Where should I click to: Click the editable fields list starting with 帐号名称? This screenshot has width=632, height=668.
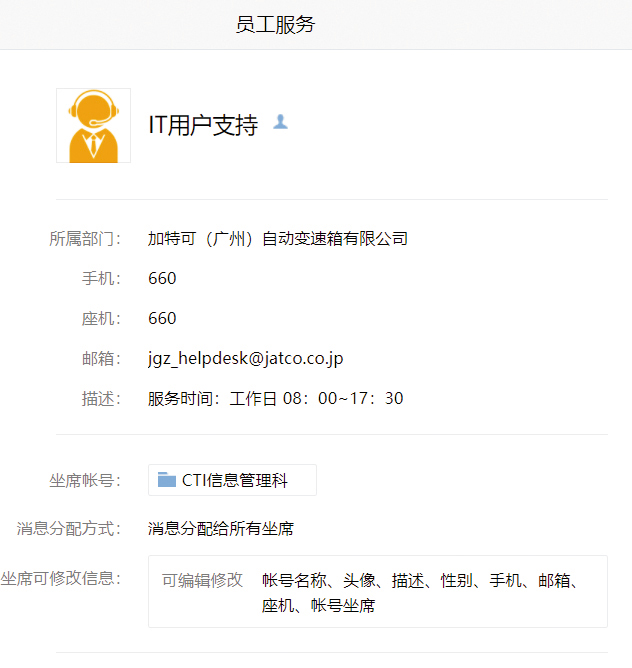tap(420, 592)
